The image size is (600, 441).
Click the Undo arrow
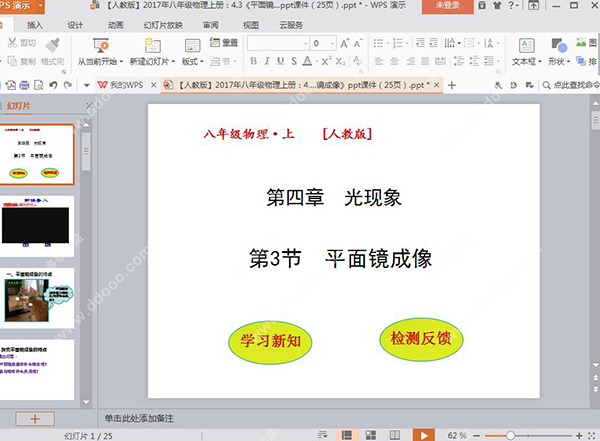coord(53,85)
